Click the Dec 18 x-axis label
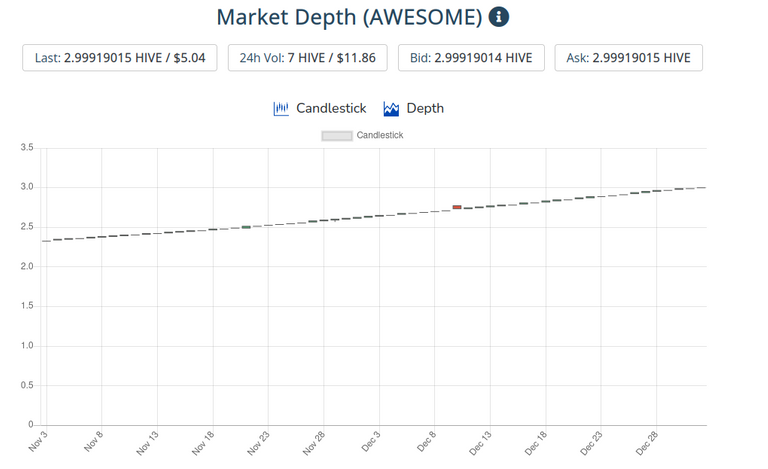The image size is (768, 469). [x=535, y=443]
